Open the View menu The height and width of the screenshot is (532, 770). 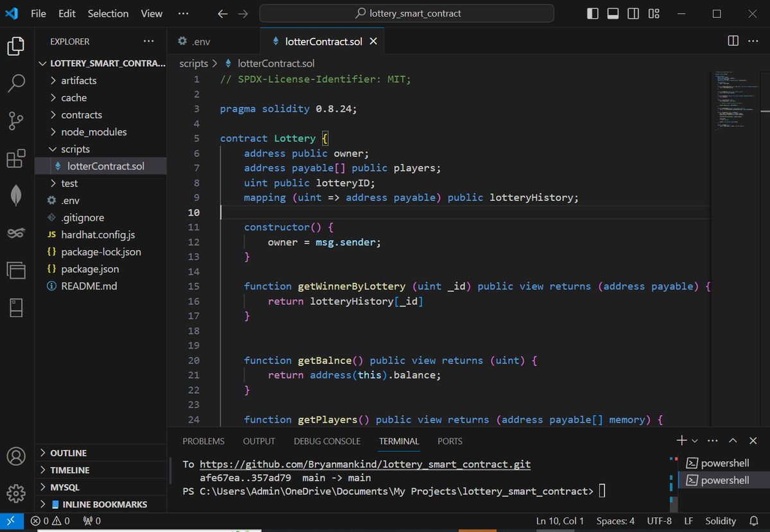(x=152, y=13)
